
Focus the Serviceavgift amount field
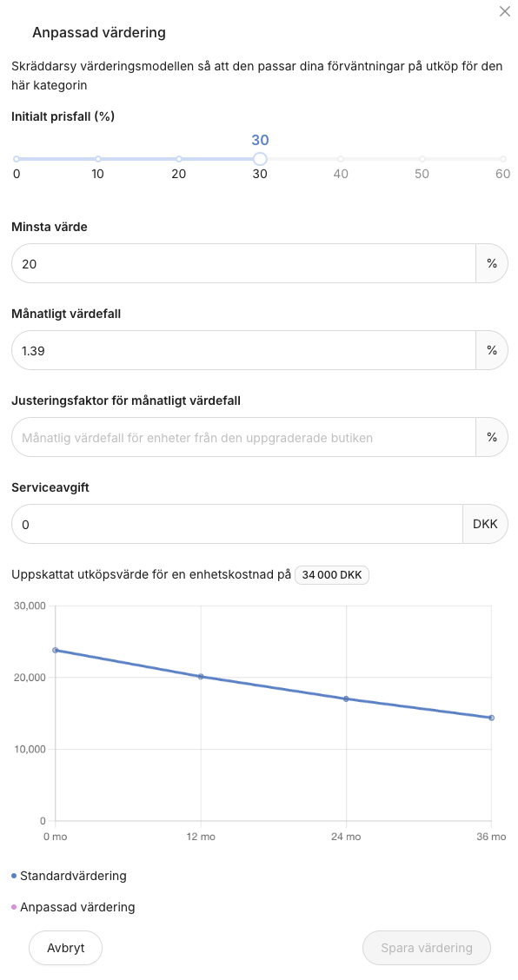point(237,525)
